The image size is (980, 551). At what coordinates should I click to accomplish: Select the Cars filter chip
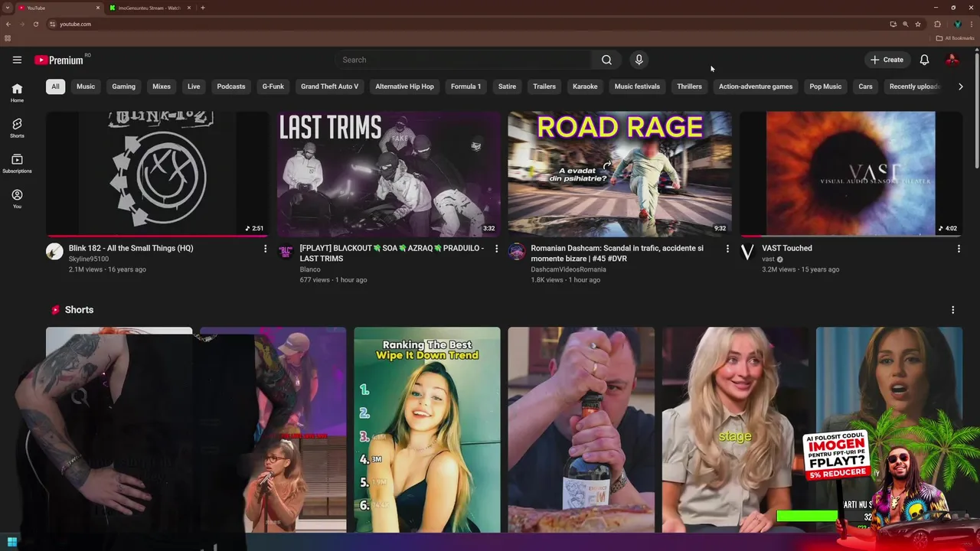click(x=865, y=86)
